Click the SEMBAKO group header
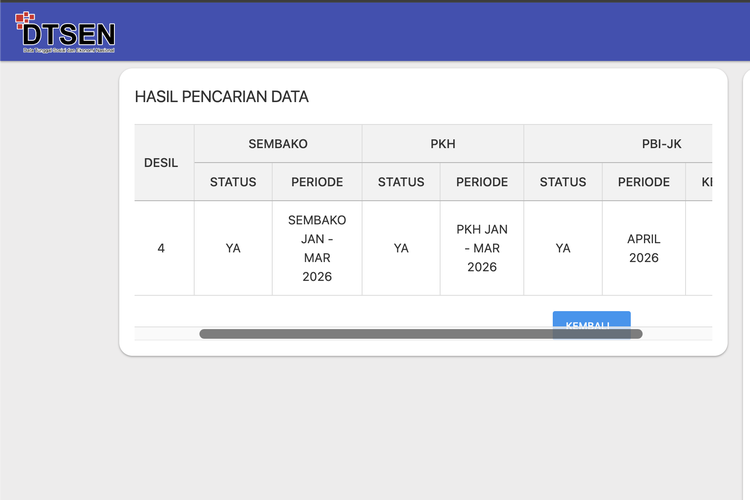This screenshot has width=750, height=500. [x=278, y=144]
